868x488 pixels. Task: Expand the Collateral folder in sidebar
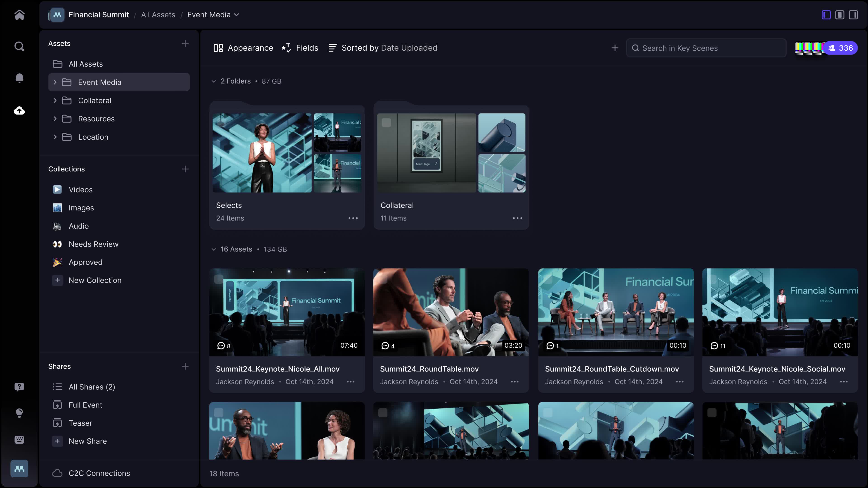click(x=55, y=100)
